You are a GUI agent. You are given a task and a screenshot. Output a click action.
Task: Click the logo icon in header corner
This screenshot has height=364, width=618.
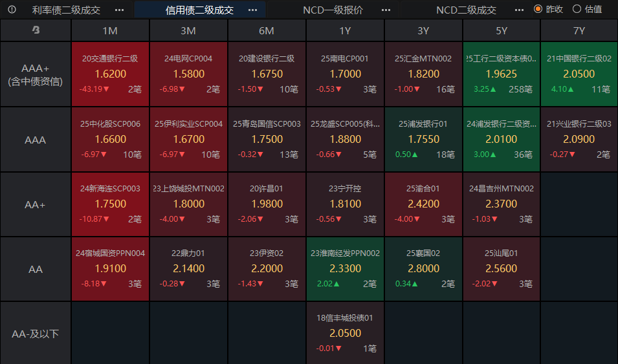pyautogui.click(x=36, y=30)
